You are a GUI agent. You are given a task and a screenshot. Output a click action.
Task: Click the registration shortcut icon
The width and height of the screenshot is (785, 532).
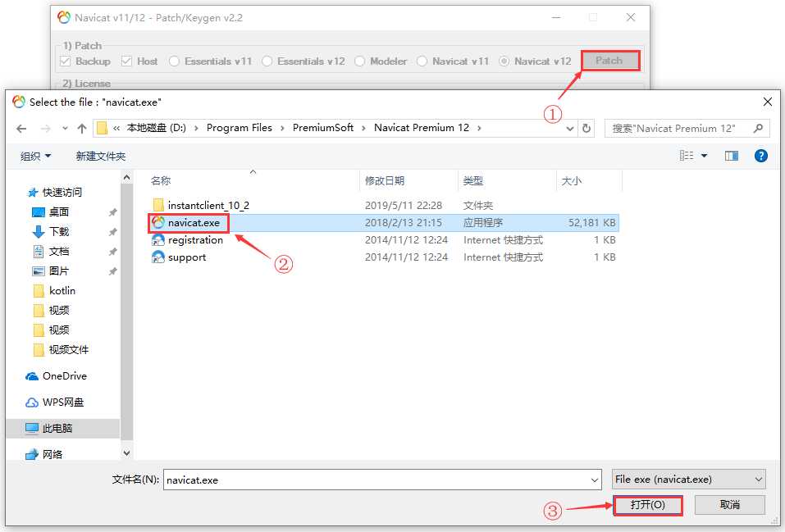[158, 240]
